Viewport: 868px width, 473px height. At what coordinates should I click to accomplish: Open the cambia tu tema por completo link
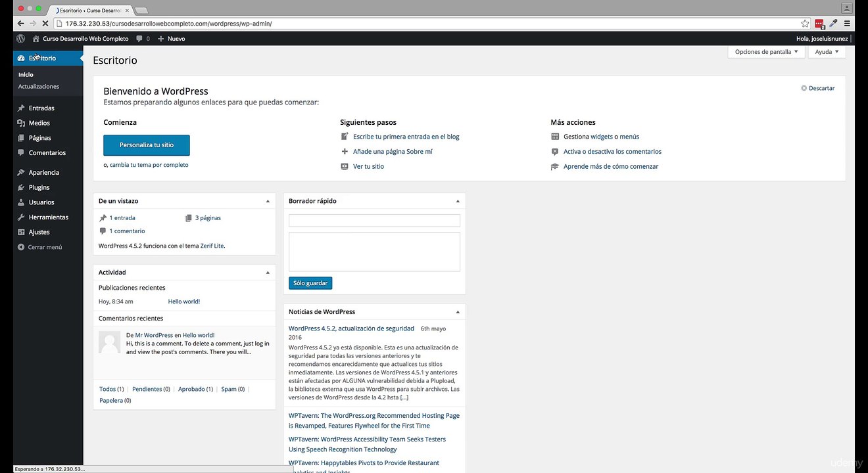pos(149,165)
